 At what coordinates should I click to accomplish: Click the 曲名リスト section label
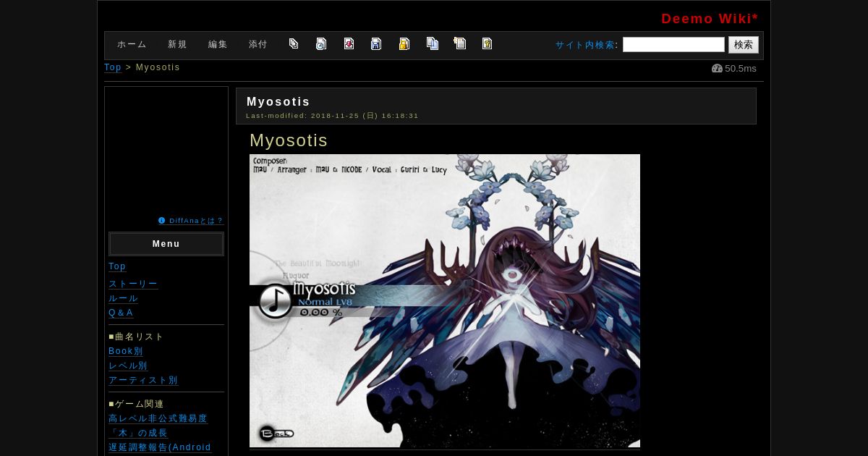[x=136, y=337]
